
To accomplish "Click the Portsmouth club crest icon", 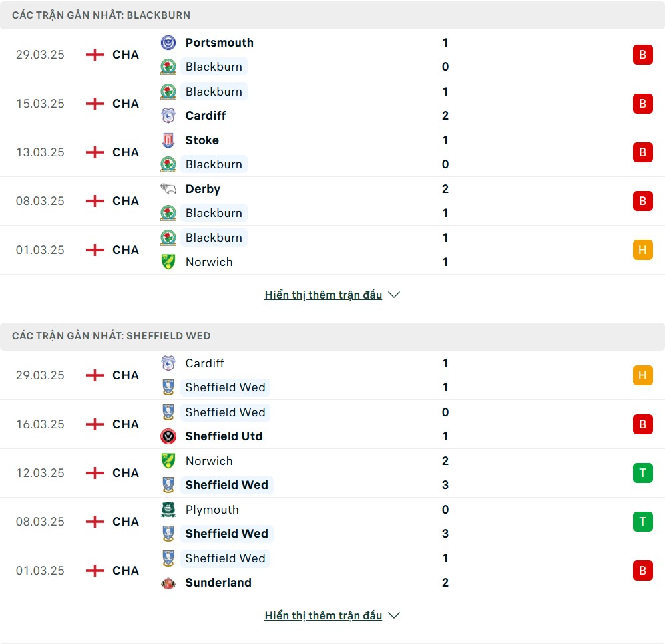I will pyautogui.click(x=168, y=43).
